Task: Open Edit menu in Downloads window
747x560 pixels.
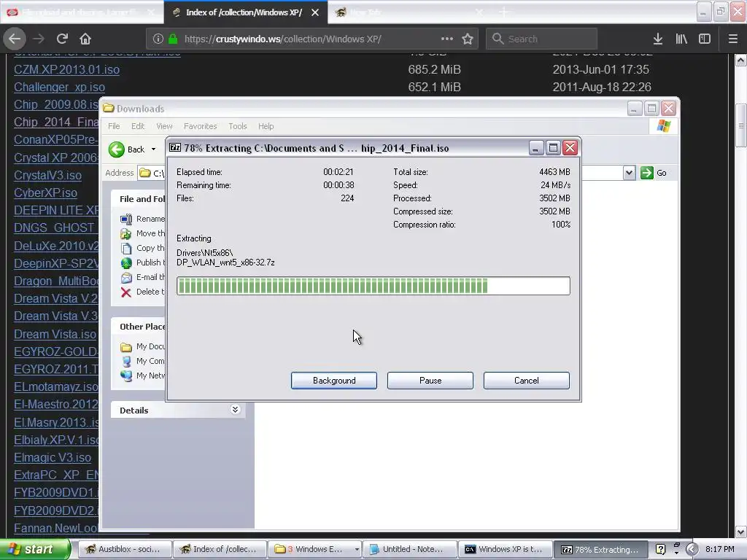Action: 138,126
